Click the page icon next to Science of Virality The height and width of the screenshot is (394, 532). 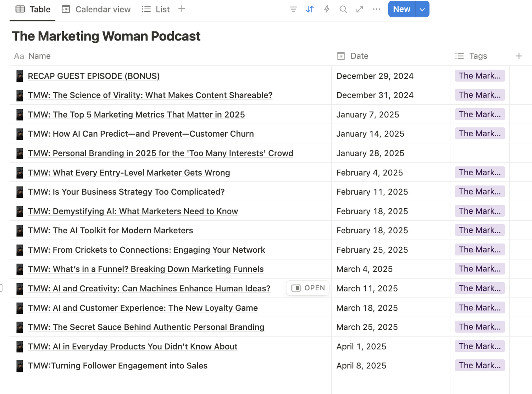click(x=20, y=95)
